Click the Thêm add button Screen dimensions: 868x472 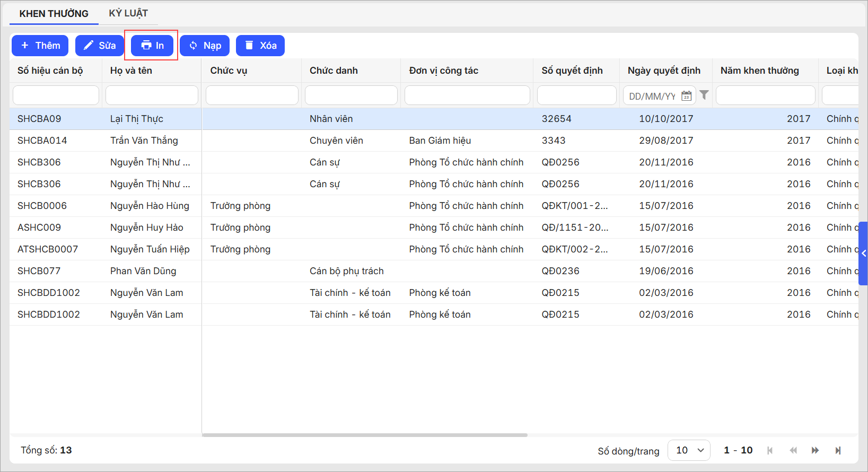(x=40, y=46)
